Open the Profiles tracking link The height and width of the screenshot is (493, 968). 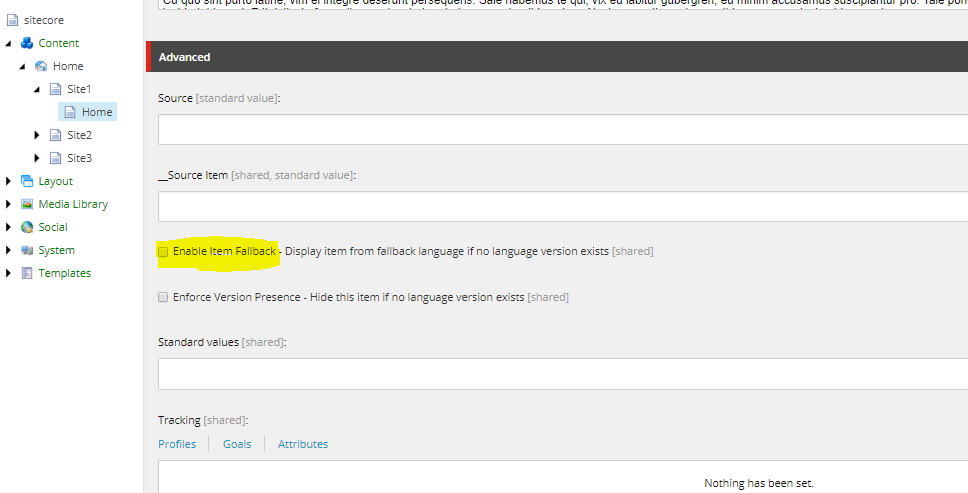click(x=177, y=444)
